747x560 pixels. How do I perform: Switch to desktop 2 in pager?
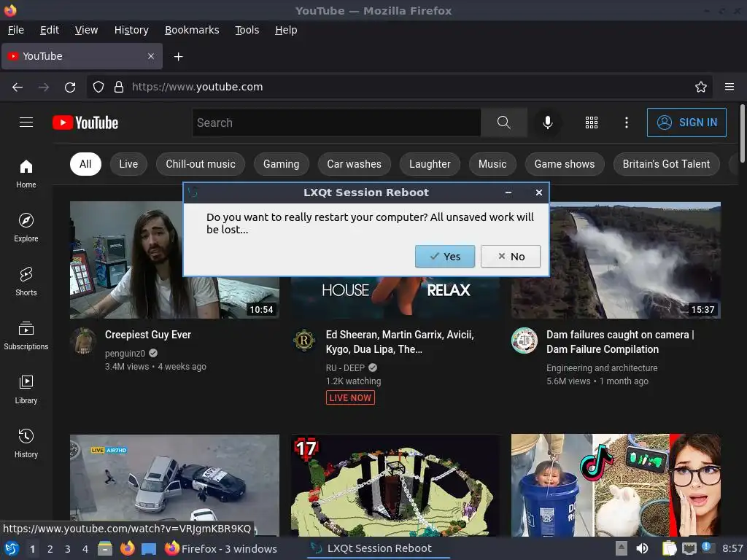pyautogui.click(x=50, y=548)
